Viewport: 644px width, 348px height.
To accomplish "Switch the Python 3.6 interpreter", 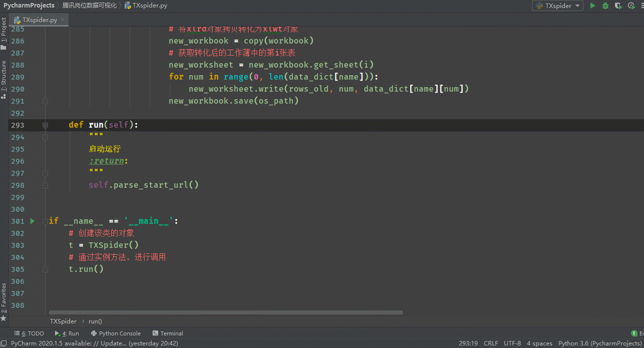I will 599,343.
